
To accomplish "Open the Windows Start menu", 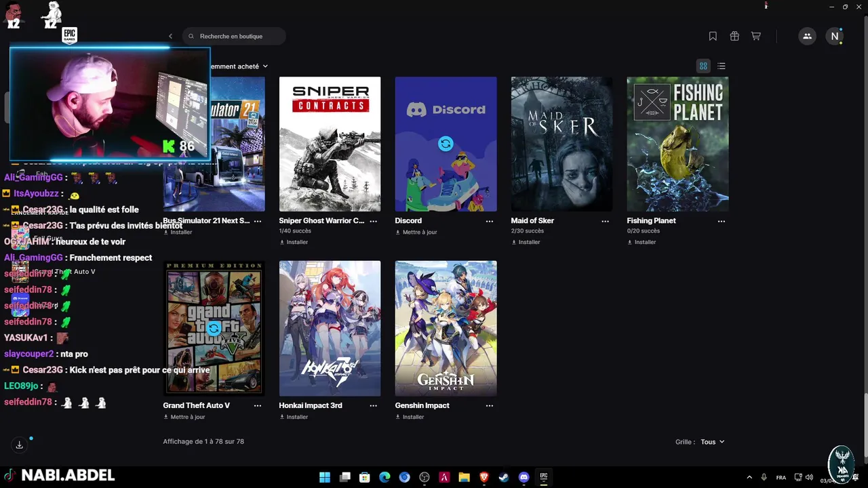I will (325, 477).
